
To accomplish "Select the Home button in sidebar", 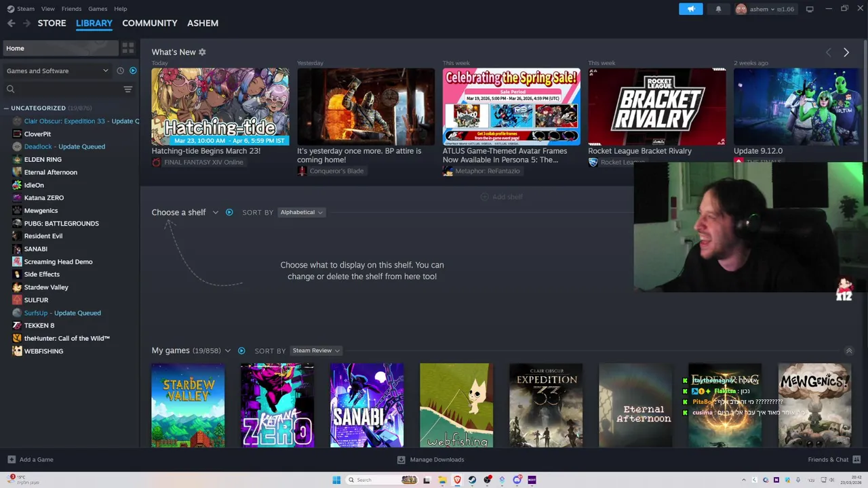I will tap(60, 48).
